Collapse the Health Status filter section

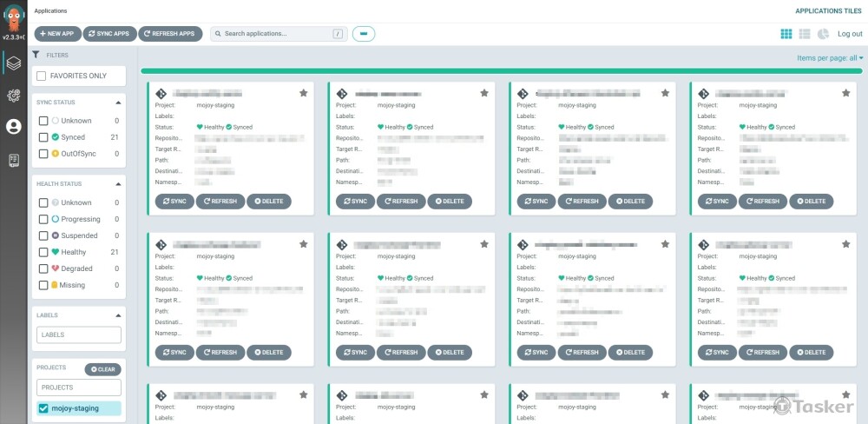click(x=118, y=184)
